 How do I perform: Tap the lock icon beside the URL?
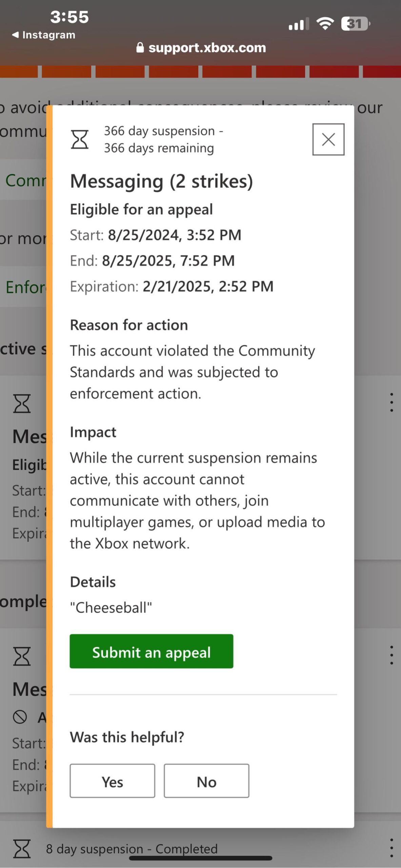[140, 47]
